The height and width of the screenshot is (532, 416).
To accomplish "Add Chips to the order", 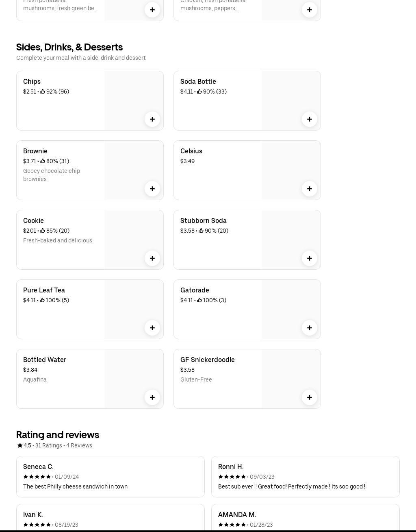I will (152, 119).
